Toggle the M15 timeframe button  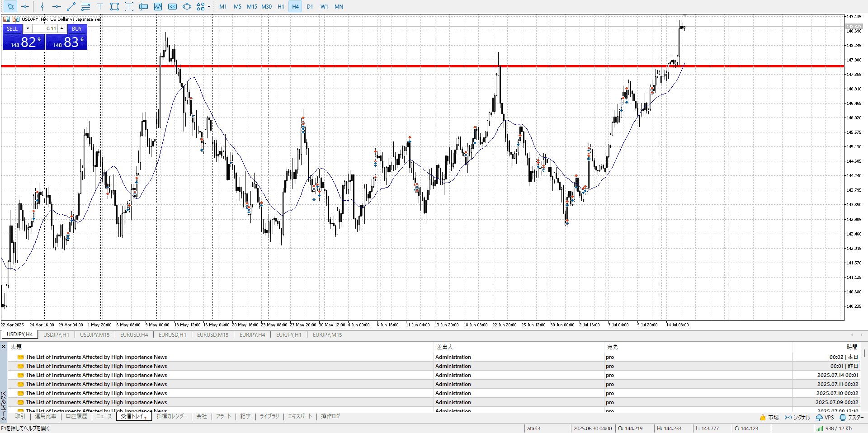252,7
